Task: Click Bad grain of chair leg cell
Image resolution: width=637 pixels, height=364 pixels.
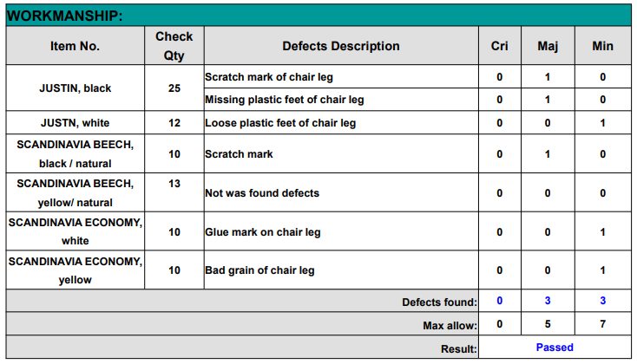Action: (341, 270)
